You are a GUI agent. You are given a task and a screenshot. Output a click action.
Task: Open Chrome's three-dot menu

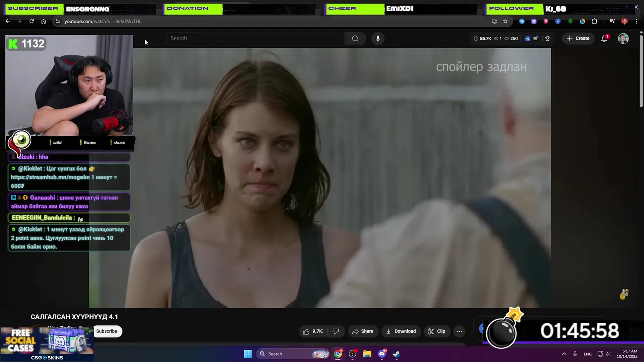636,21
